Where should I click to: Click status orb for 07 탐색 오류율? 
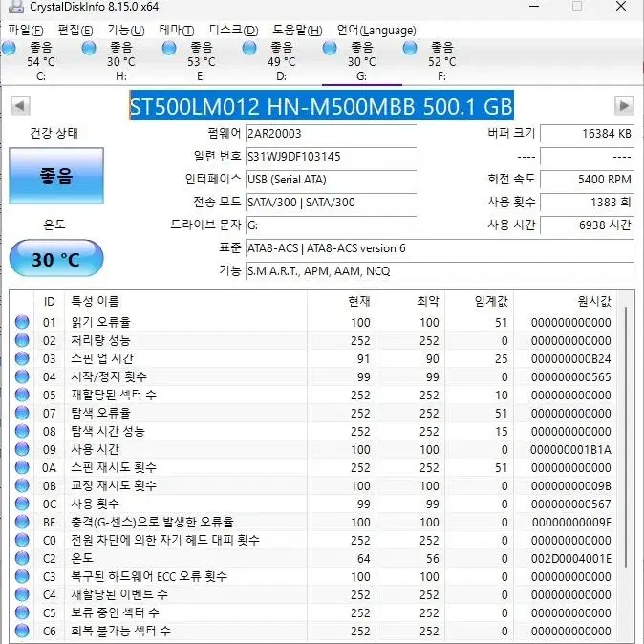(x=22, y=413)
